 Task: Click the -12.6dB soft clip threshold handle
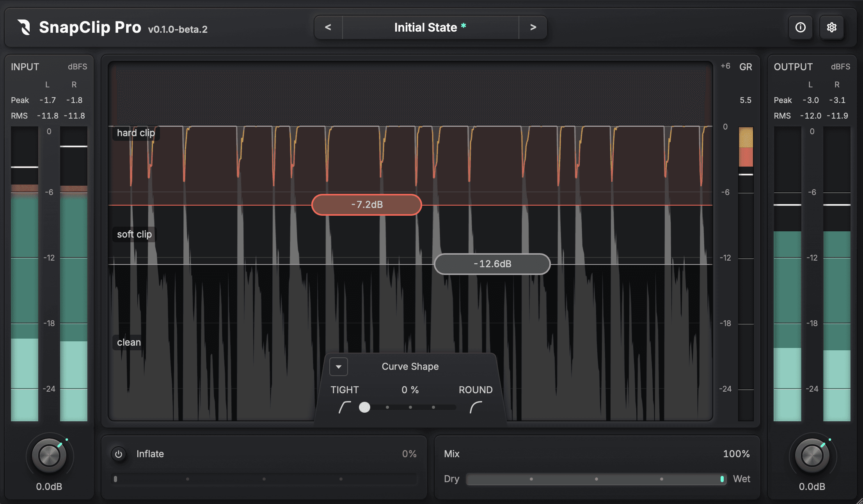point(492,264)
